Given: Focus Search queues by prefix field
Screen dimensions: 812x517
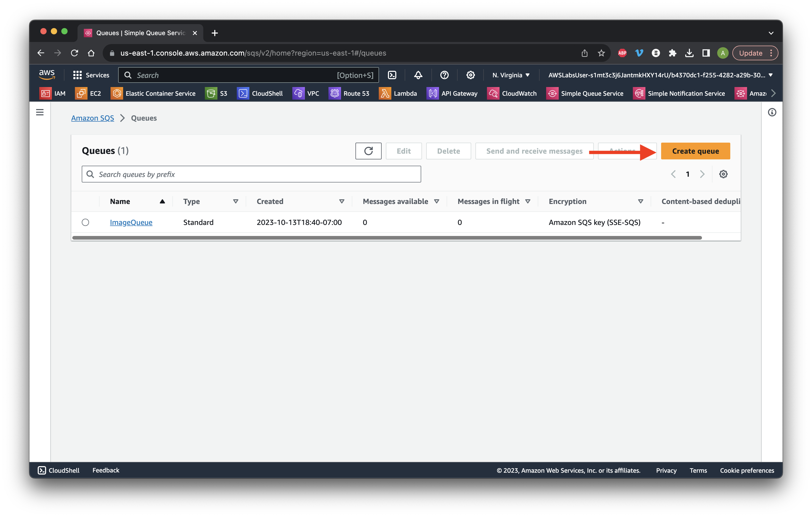Looking at the screenshot, I should (x=251, y=174).
